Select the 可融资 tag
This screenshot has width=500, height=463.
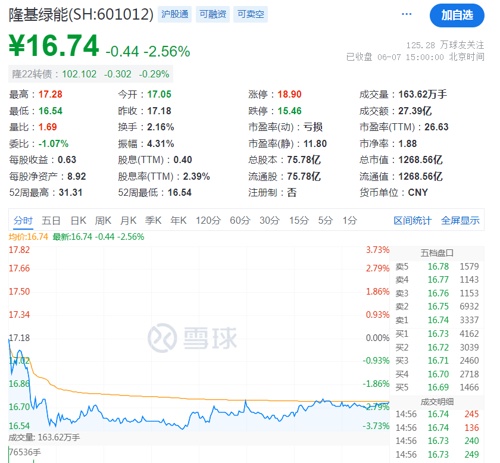[x=213, y=14]
